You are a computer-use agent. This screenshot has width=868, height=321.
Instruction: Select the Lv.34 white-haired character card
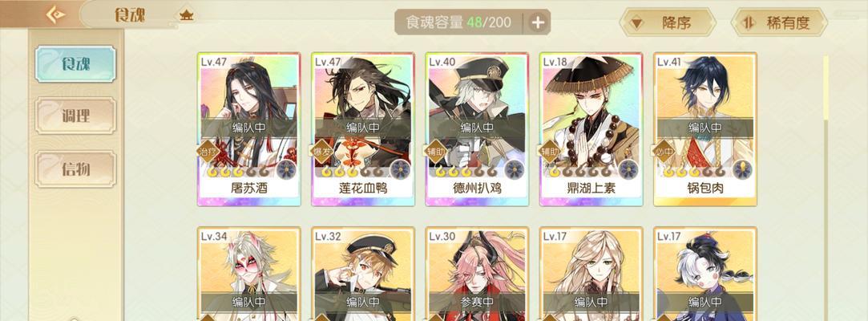tap(249, 274)
